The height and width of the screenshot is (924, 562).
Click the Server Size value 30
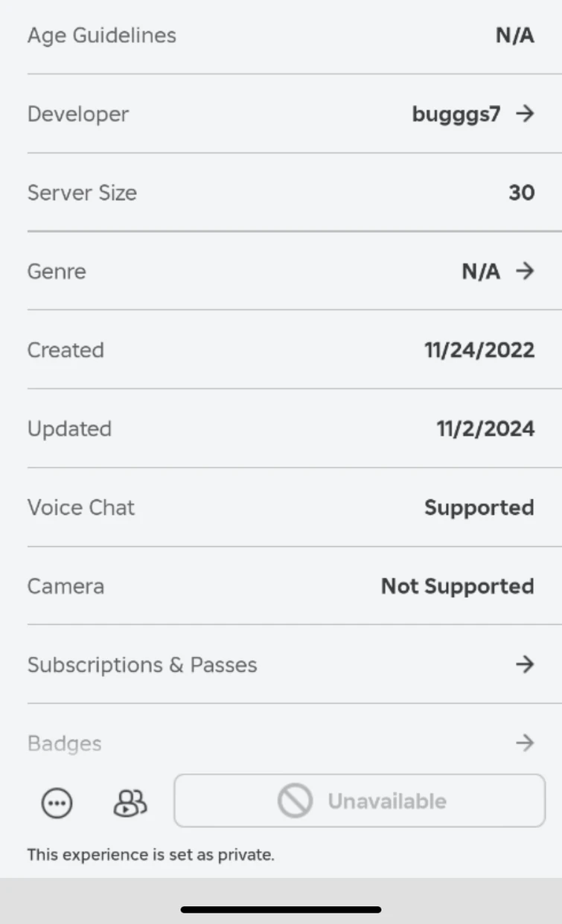[x=521, y=193]
